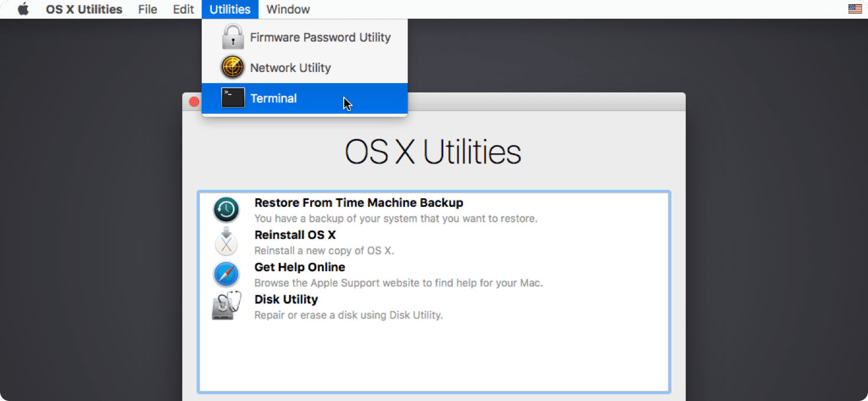Select Disk Utility to repair a disk
Viewport: 868px width, 401px height.
click(x=286, y=300)
